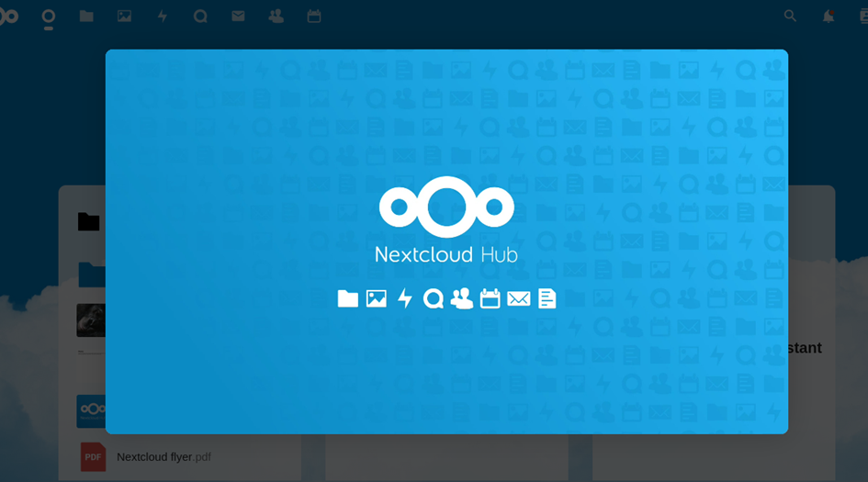
Task: Click the white lightning bolt in the dialog
Action: coord(405,298)
